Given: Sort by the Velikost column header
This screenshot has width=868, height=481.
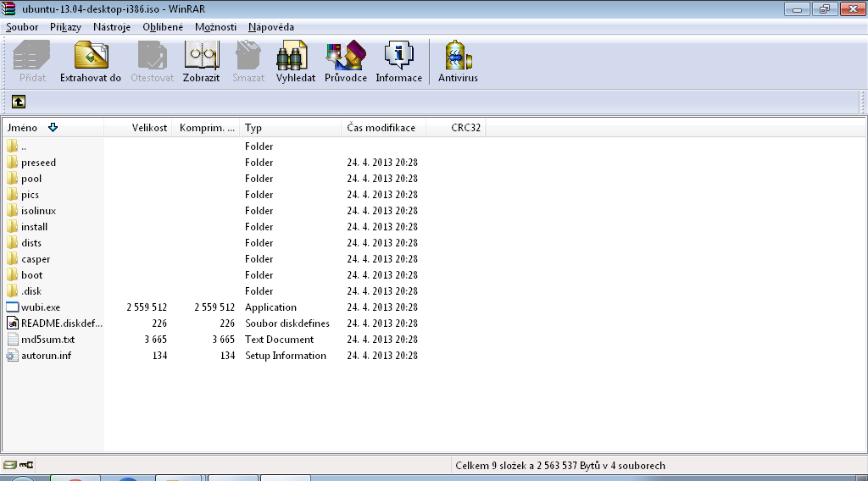Looking at the screenshot, I should [x=138, y=128].
